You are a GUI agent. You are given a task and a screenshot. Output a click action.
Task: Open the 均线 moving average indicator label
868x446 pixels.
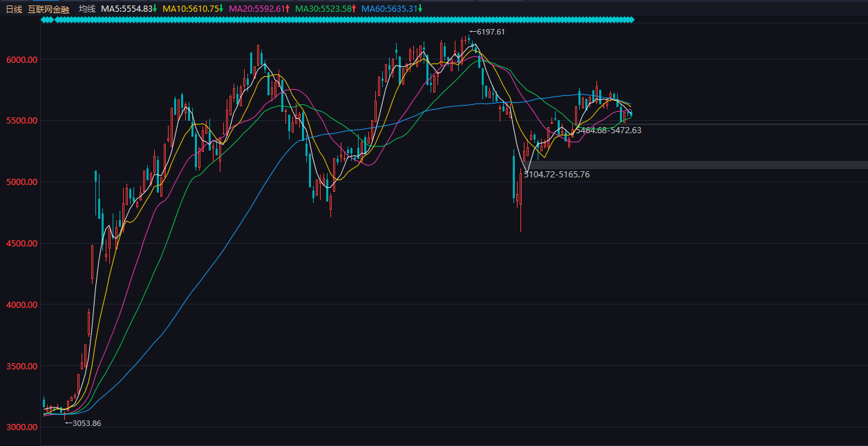pyautogui.click(x=87, y=9)
